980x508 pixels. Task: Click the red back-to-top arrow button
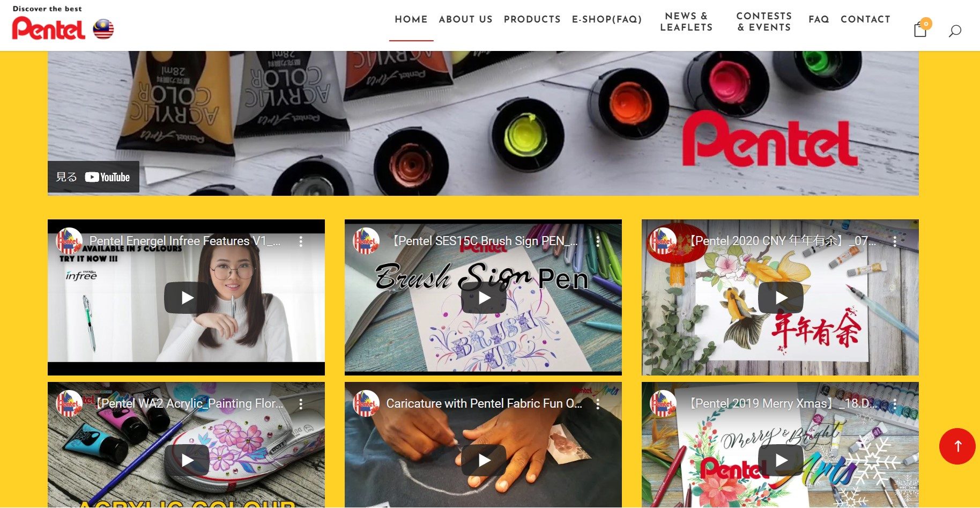coord(957,446)
